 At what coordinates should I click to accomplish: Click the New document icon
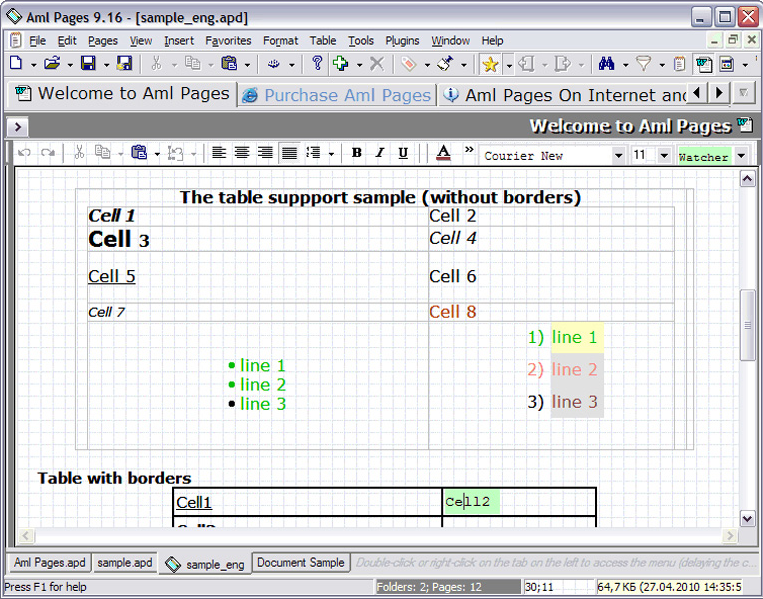point(15,64)
